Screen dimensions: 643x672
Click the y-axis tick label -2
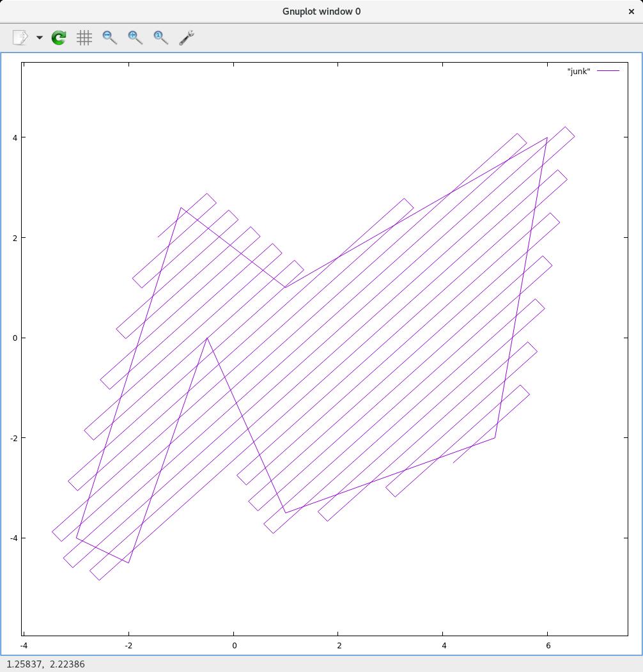[13, 438]
